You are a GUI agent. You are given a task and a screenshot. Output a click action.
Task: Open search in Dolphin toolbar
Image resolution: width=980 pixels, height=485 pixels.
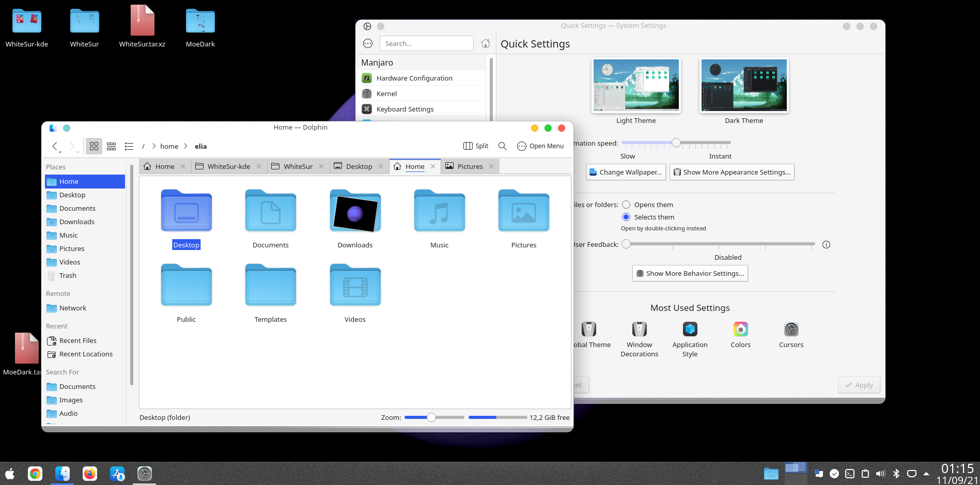point(502,146)
